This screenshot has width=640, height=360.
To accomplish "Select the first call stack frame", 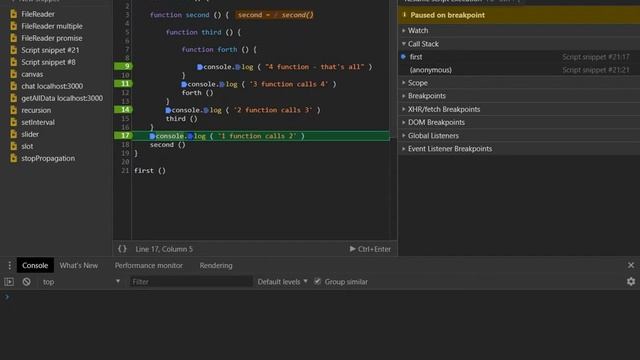I will coord(519,57).
